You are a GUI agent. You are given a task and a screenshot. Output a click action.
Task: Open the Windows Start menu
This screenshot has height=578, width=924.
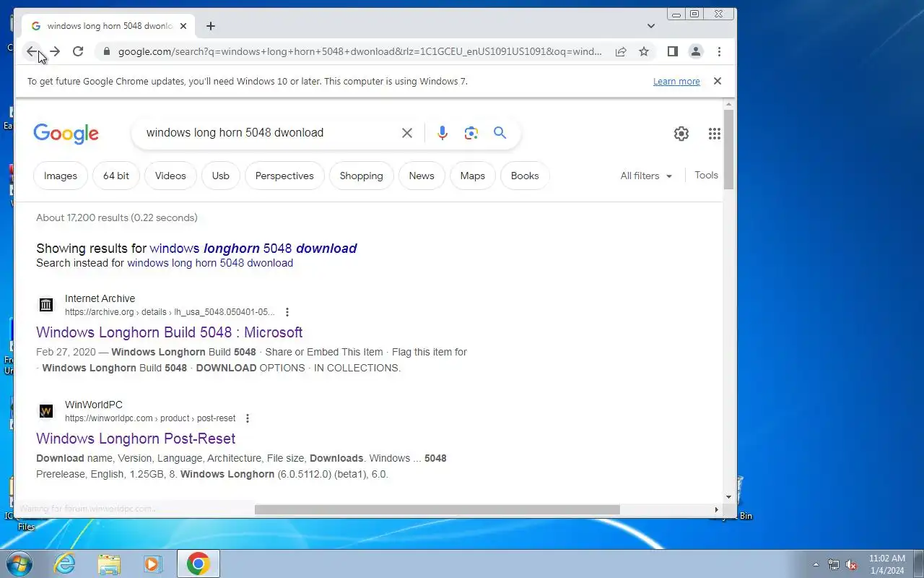pyautogui.click(x=19, y=564)
